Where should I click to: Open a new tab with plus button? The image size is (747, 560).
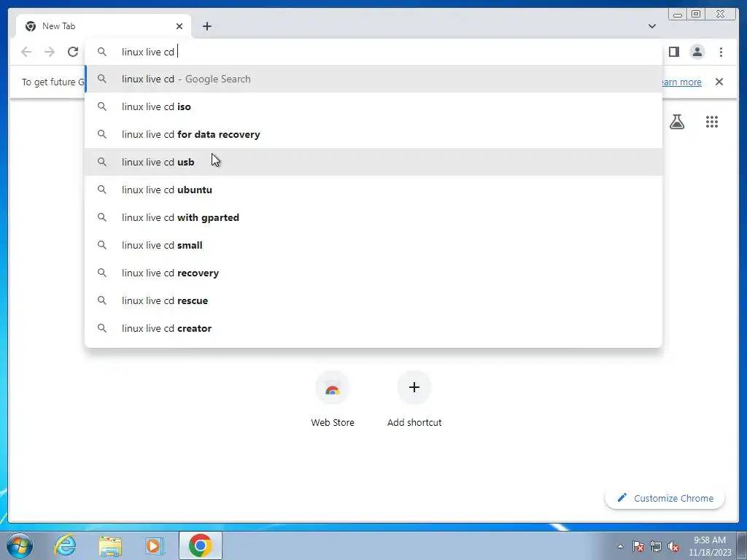(206, 26)
